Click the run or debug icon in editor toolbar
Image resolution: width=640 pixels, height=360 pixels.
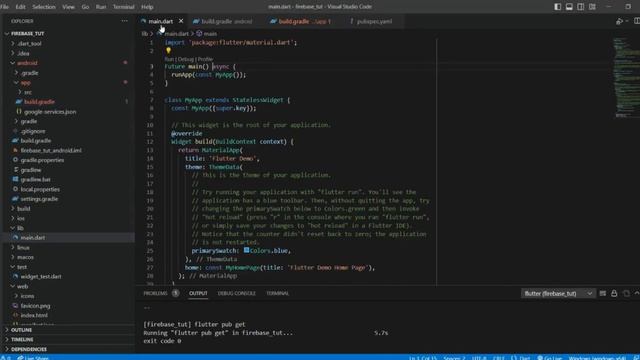coord(620,21)
